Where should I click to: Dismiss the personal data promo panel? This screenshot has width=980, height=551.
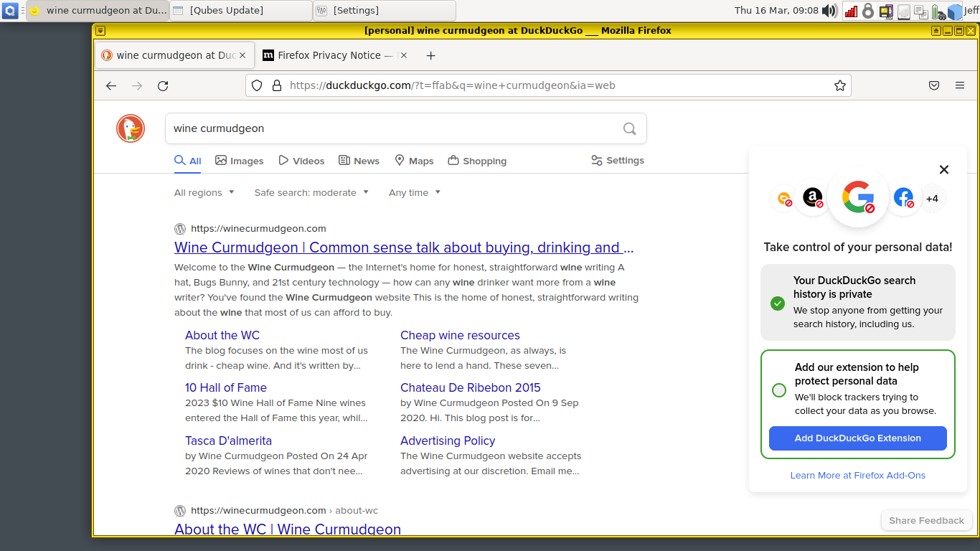(x=944, y=169)
